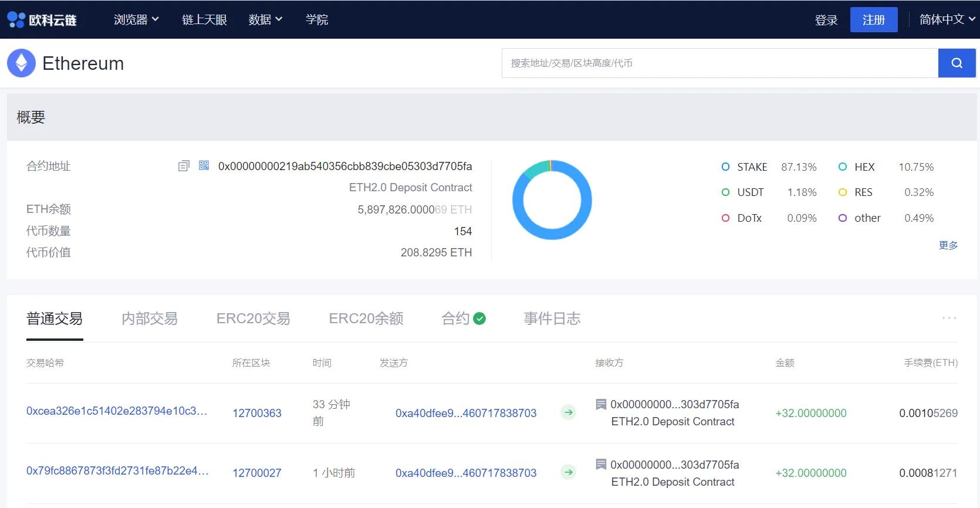The width and height of the screenshot is (980, 508).
Task: Click the 33 分钟前 timestamp
Action: coord(332,412)
